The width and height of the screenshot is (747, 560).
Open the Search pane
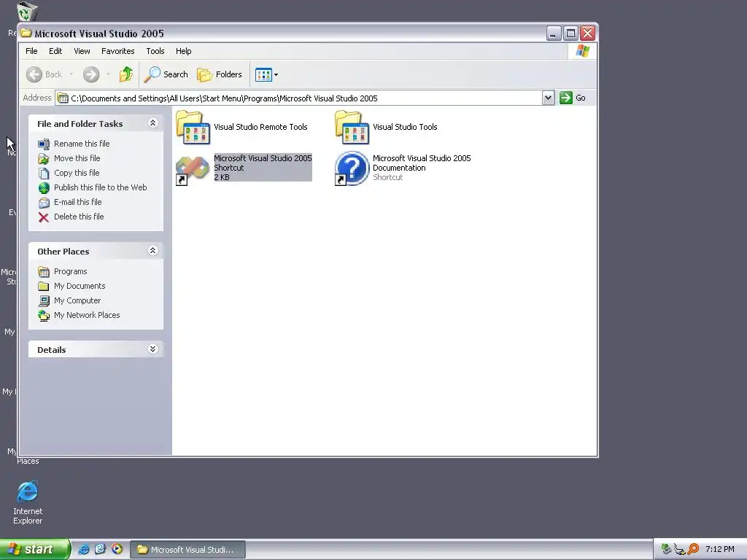coord(166,74)
